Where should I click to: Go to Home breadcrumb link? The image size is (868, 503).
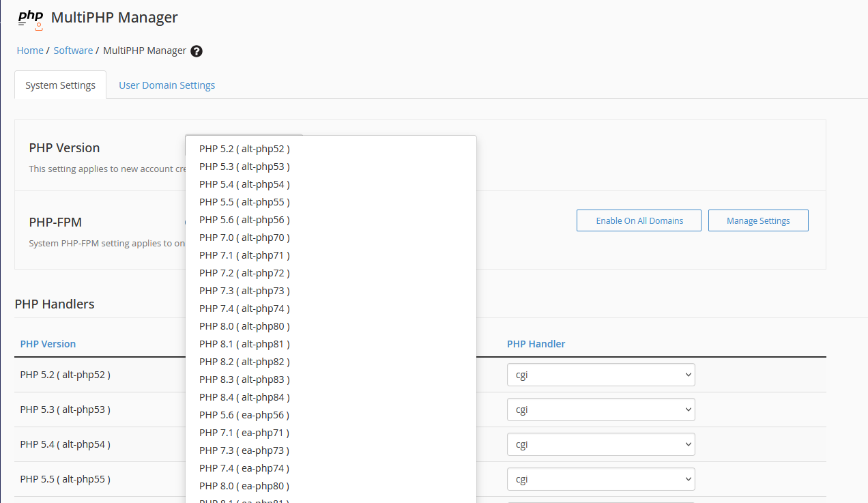[30, 51]
